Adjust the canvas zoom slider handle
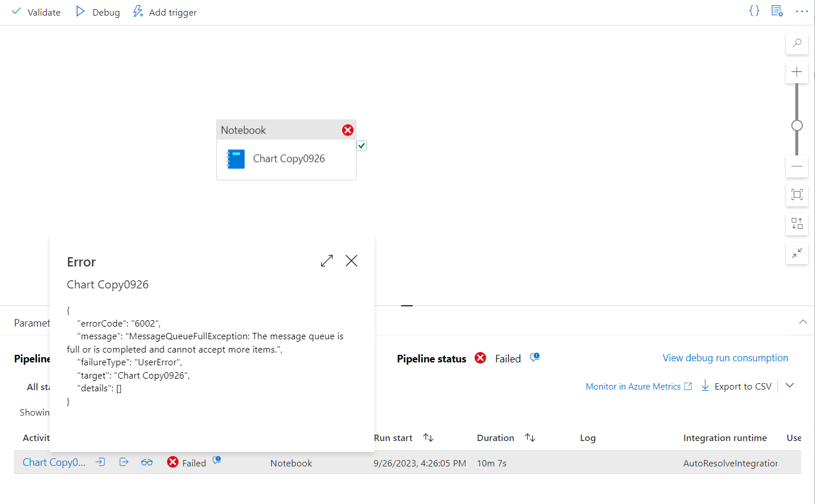 pos(797,125)
